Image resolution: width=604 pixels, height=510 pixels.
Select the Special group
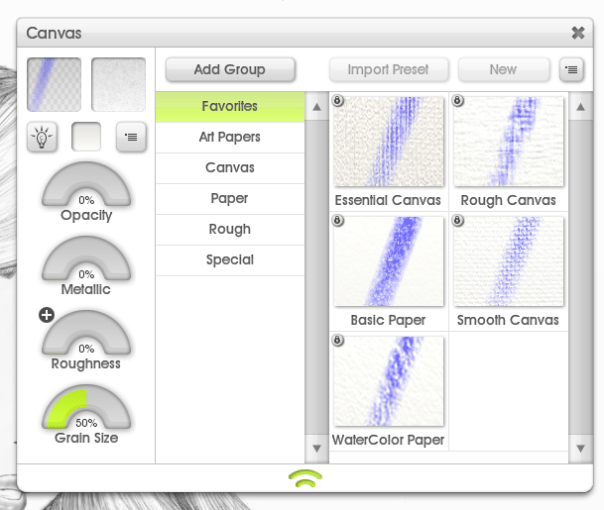pyautogui.click(x=229, y=260)
